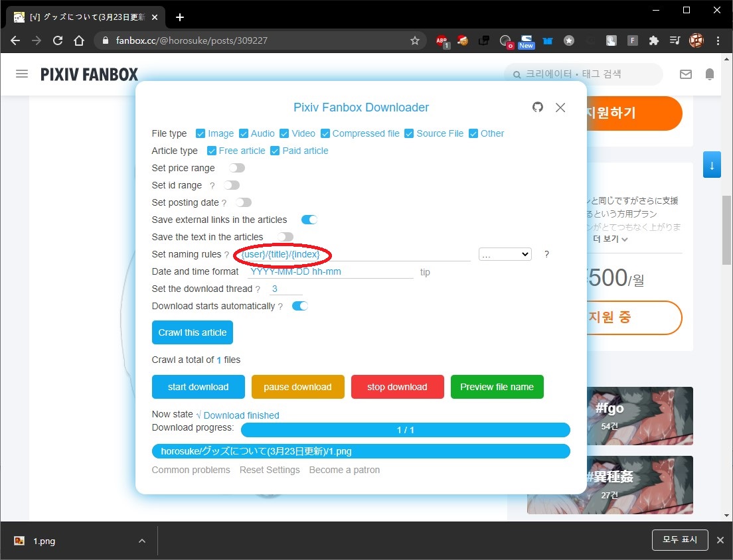The width and height of the screenshot is (733, 560).
Task: Click the Reset Settings link
Action: tap(270, 470)
